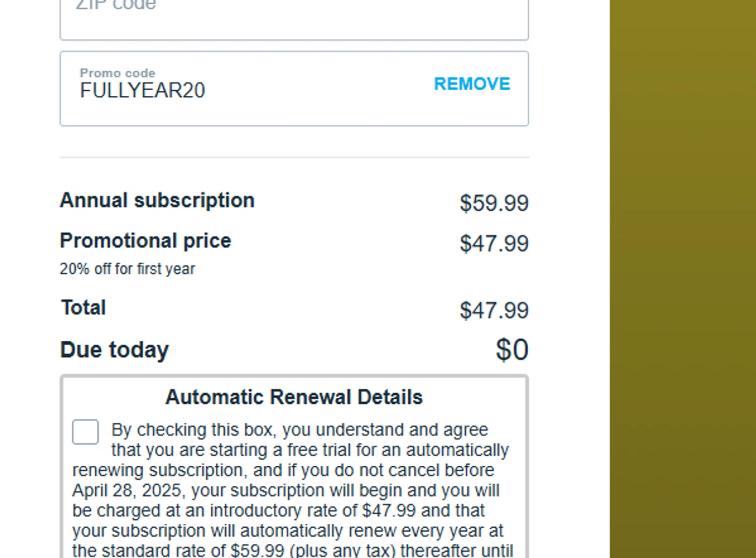
Task: Click the "Automatic Renewal Details" heading
Action: pos(294,397)
